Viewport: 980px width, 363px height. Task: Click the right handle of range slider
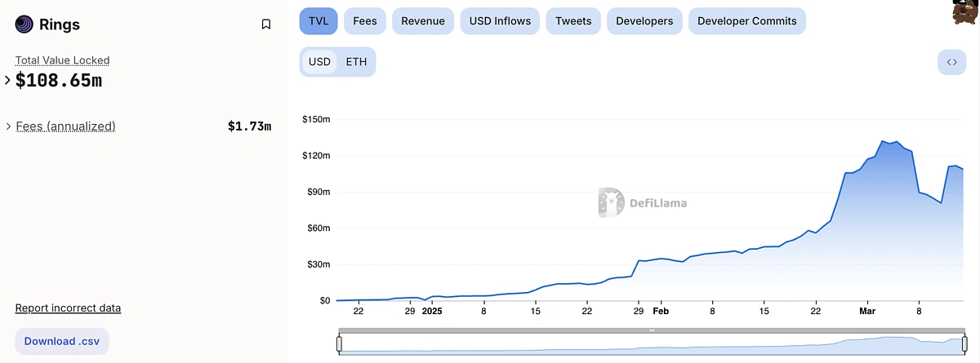[964, 344]
